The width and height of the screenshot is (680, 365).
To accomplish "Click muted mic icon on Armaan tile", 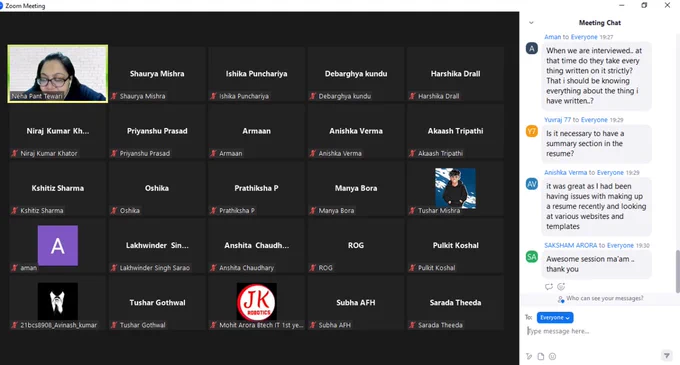I will (213, 153).
